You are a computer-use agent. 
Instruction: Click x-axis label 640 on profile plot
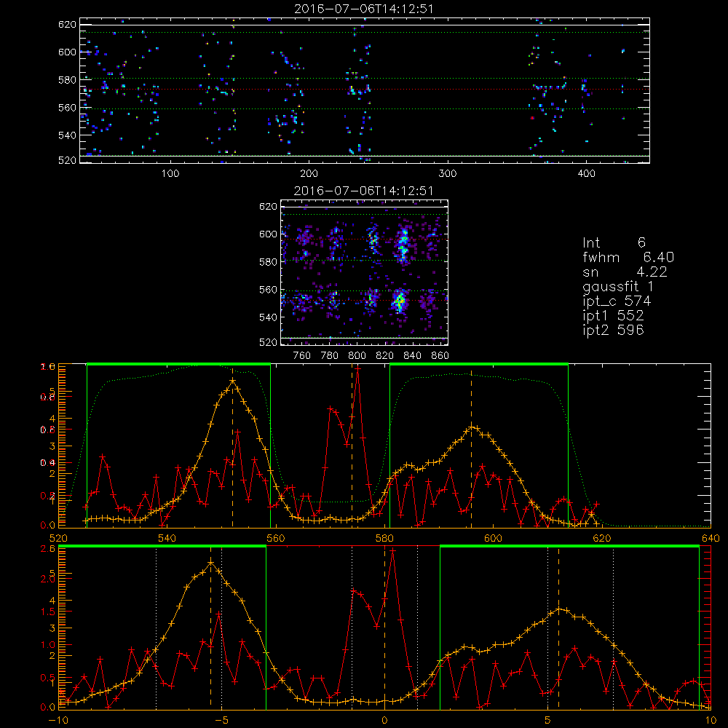pos(711,538)
